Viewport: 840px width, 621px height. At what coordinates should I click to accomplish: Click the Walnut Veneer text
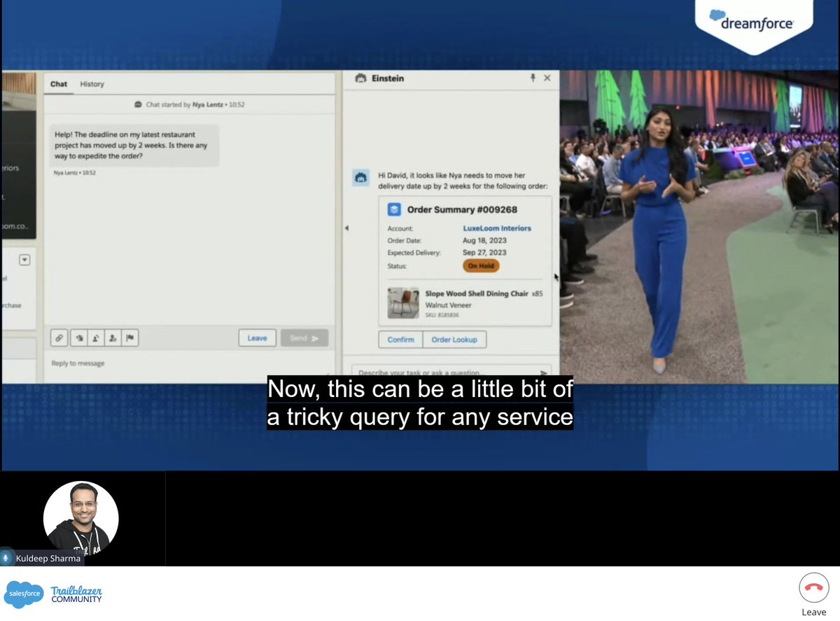[449, 305]
